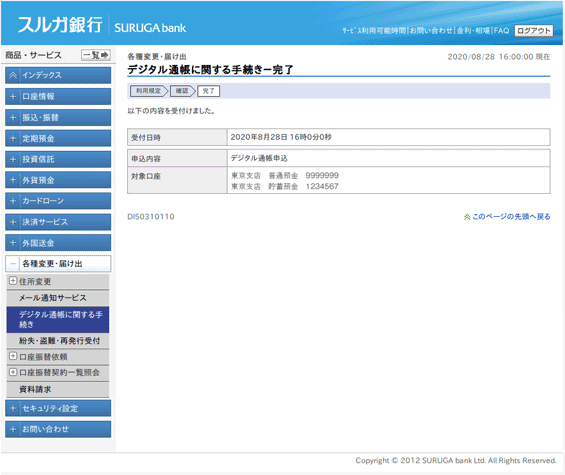
Task: Click the plus icon next to 投資信託
Action: [x=13, y=159]
